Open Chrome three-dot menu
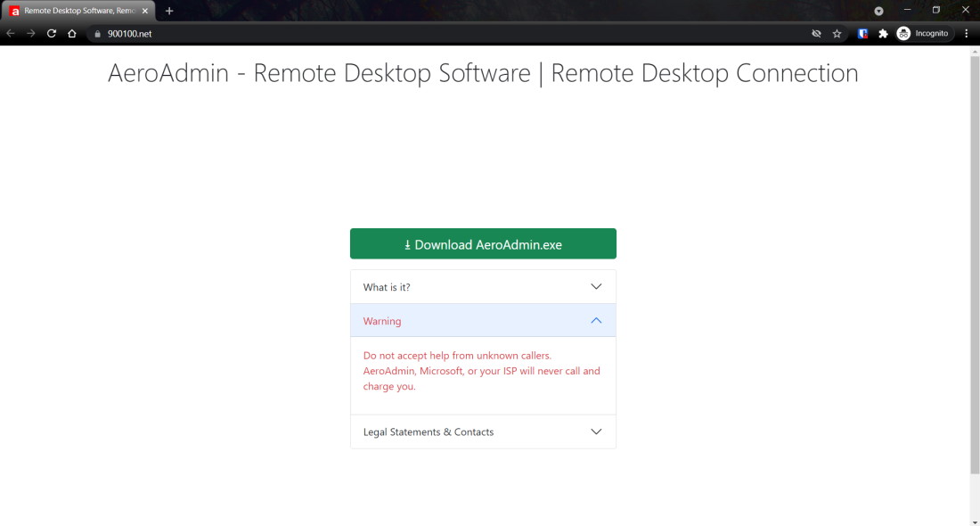This screenshot has width=980, height=526. pyautogui.click(x=967, y=34)
